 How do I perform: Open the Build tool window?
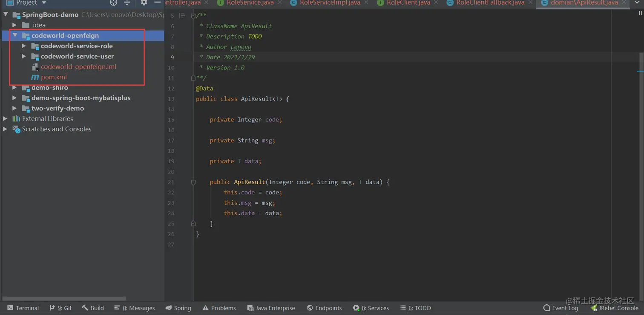(93, 308)
